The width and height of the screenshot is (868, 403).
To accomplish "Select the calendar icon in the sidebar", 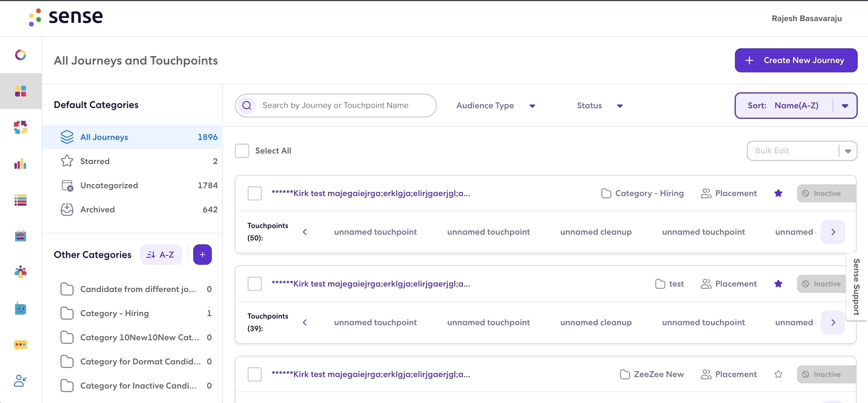I will point(21,236).
